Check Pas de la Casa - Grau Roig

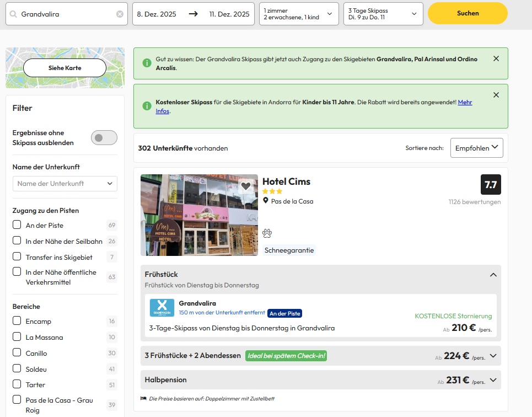[x=17, y=400]
